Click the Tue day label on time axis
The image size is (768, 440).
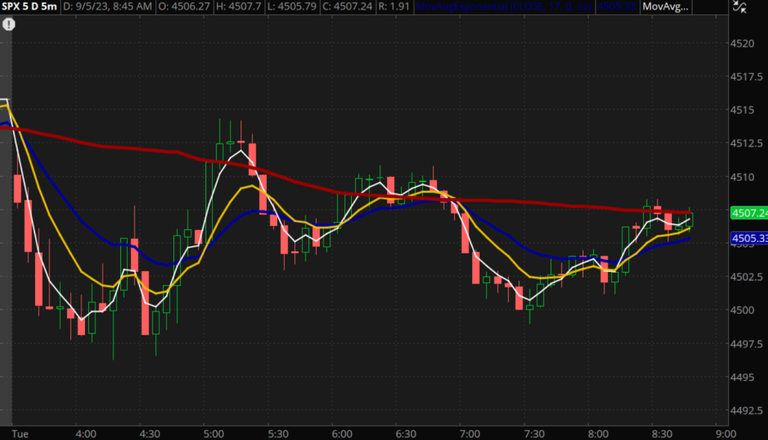20,434
